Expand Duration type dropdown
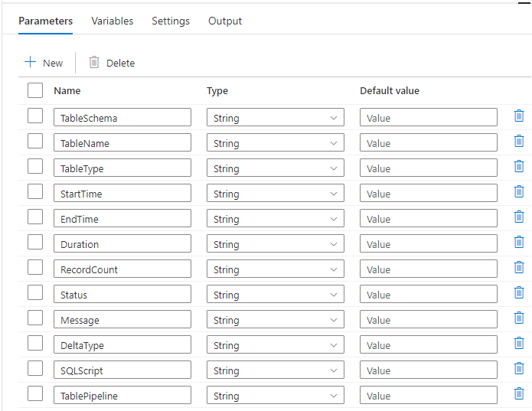This screenshot has width=532, height=411. [x=275, y=244]
